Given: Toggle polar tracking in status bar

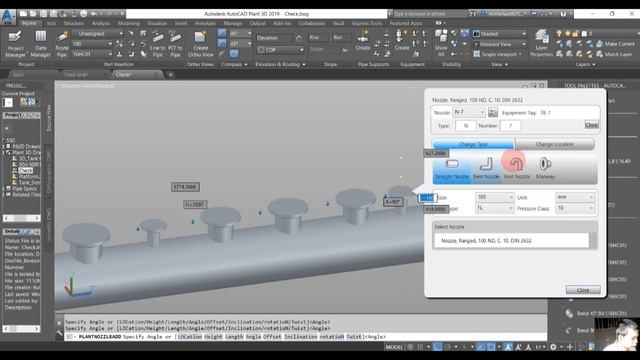Looking at the screenshot, I should pos(447,347).
